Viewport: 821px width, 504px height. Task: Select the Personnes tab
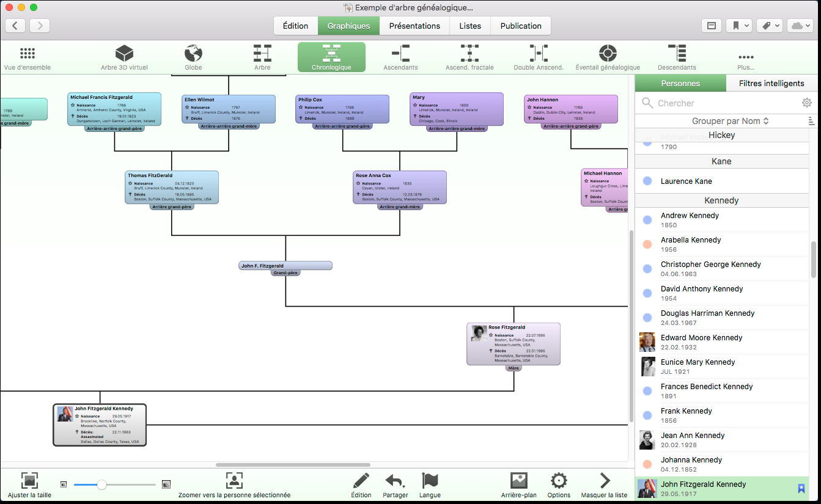680,83
